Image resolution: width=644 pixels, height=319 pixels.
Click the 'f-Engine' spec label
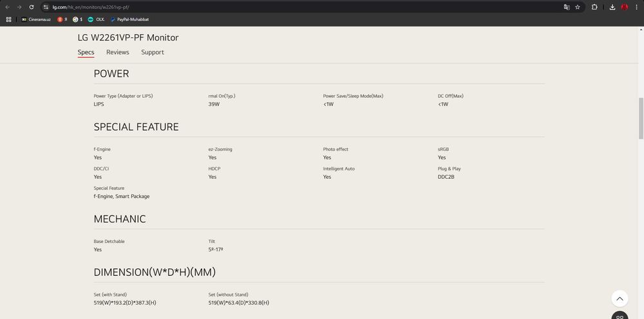click(102, 149)
